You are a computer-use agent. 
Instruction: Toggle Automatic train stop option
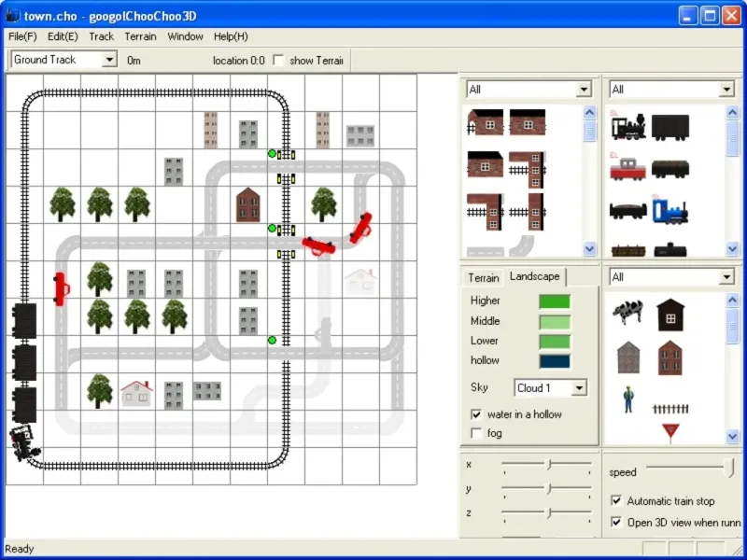[x=616, y=500]
